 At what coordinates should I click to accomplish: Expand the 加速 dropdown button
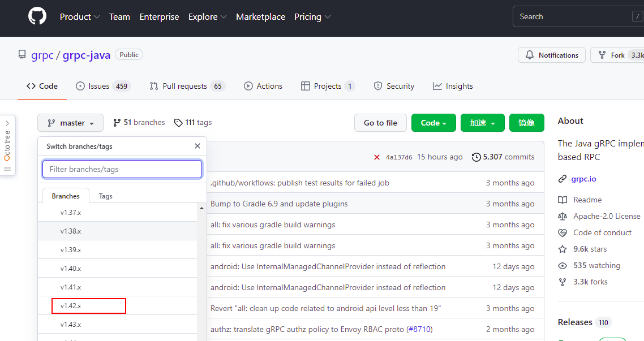(483, 123)
